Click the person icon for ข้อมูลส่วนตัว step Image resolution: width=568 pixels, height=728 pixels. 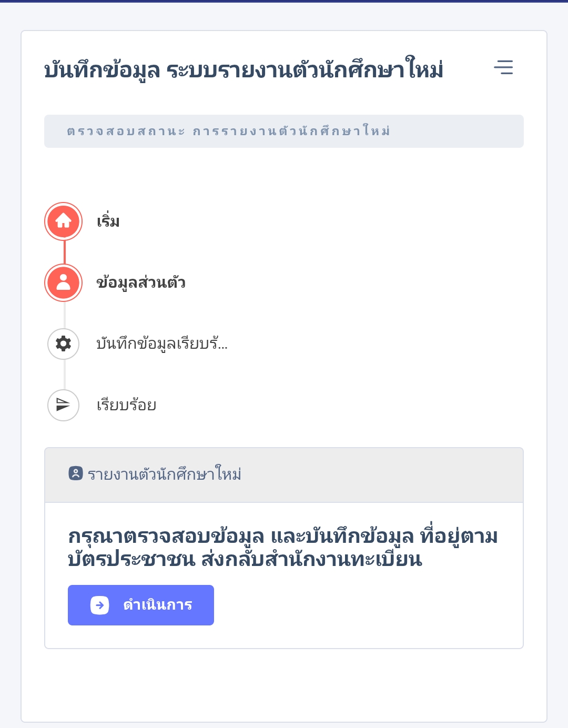[x=64, y=282]
